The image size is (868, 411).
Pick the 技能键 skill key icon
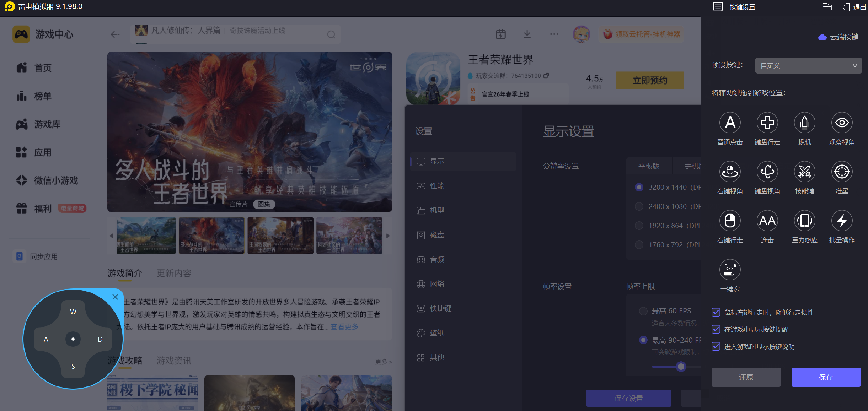point(804,172)
